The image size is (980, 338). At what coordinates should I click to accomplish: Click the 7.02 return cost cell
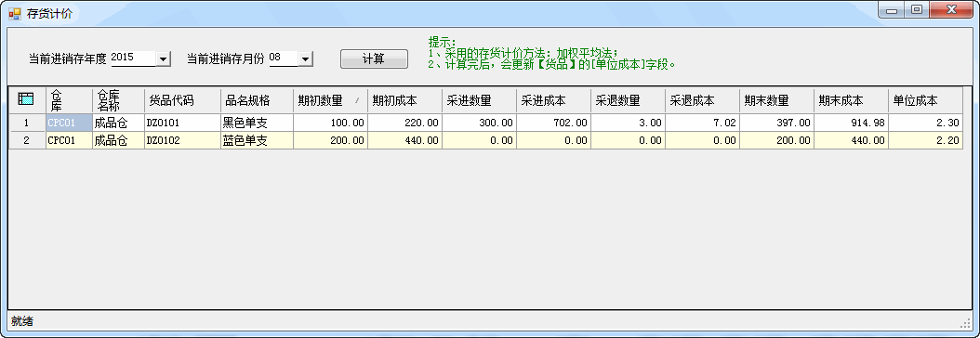pyautogui.click(x=703, y=123)
